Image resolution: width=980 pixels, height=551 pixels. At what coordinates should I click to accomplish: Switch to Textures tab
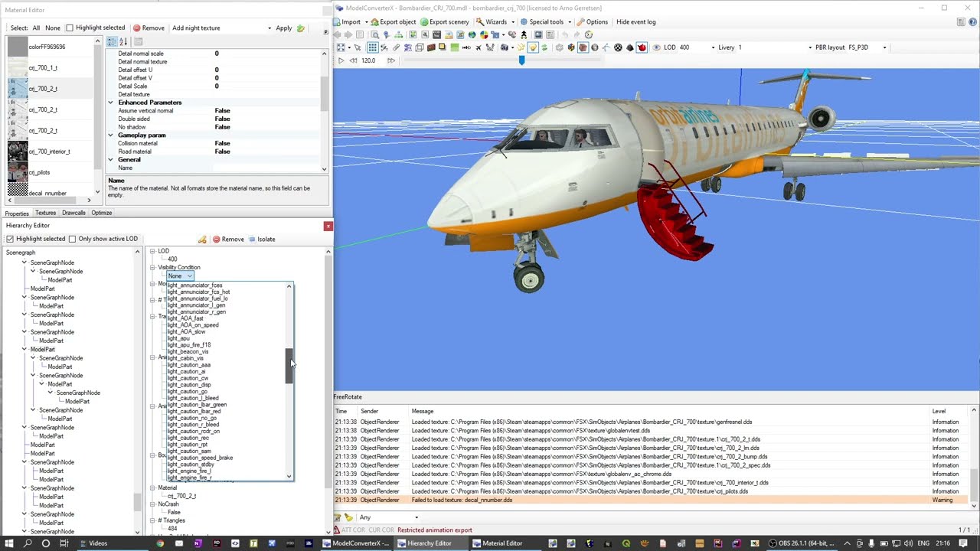coord(45,213)
